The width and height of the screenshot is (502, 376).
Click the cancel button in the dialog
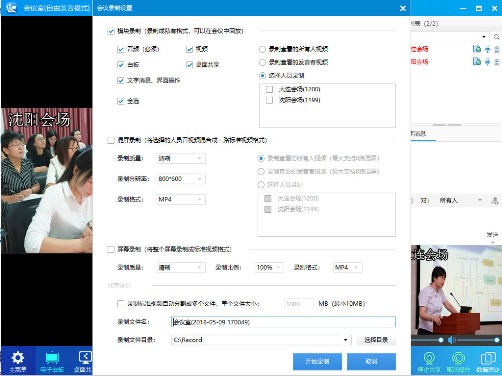371,361
